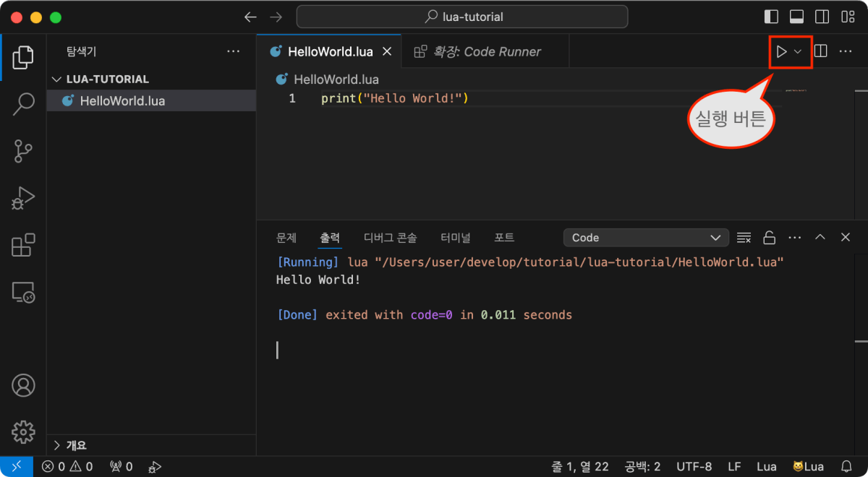Open the Explorer view in activity bar
This screenshot has width=868, height=477.
pos(23,57)
